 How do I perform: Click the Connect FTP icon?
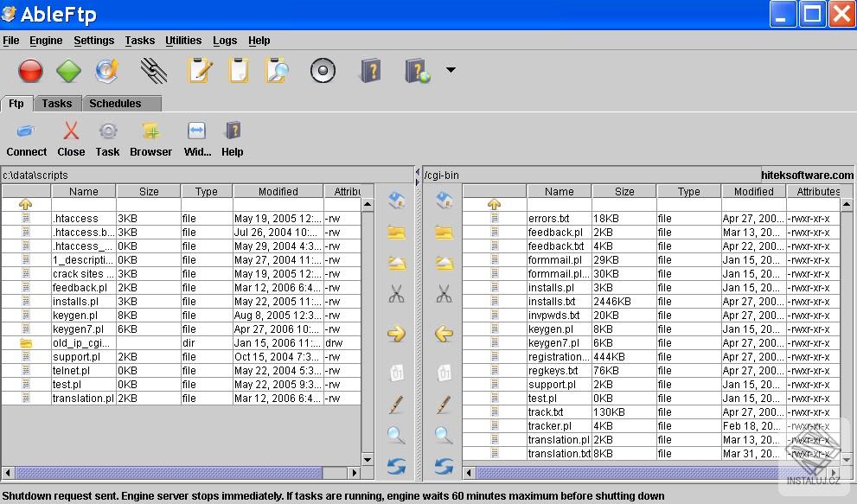26,139
